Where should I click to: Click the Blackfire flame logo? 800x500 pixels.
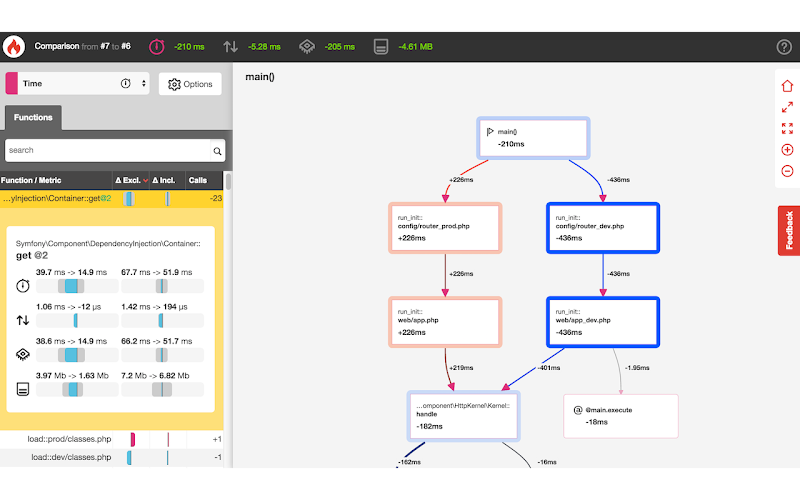(14, 46)
